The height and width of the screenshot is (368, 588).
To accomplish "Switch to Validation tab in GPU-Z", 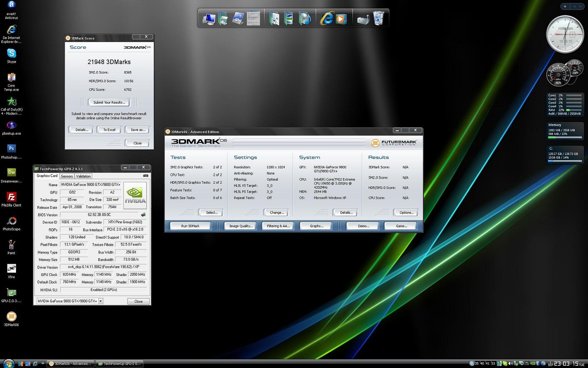I will (83, 176).
